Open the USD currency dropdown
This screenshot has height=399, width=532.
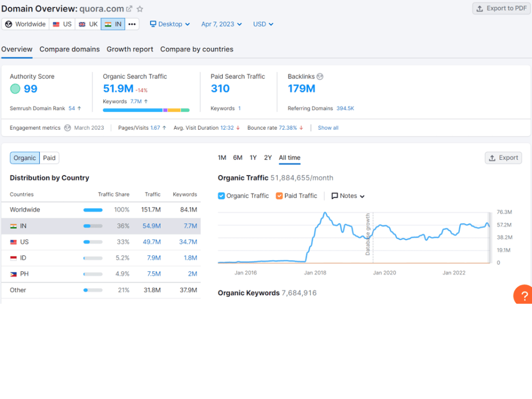263,24
